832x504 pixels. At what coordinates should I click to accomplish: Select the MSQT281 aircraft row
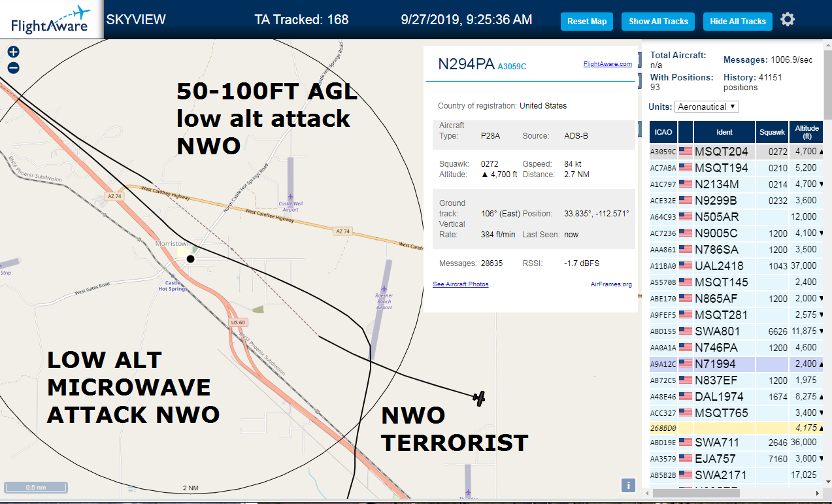(x=737, y=315)
